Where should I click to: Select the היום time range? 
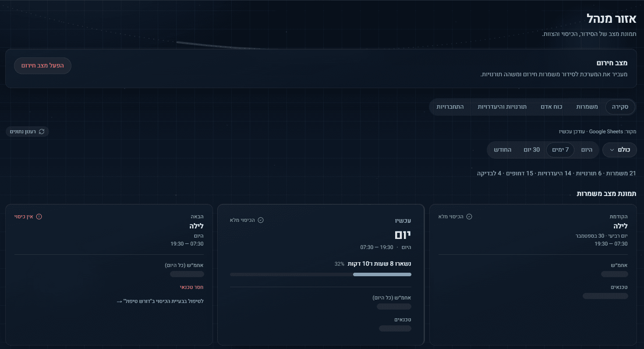click(587, 150)
